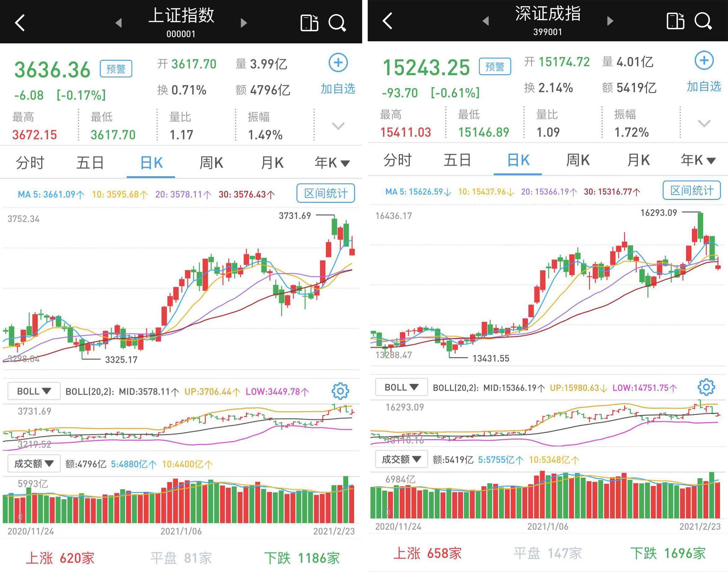Viewport: 728px width, 572px height.
Task: Select 日K tab for 上证指数
Action: (151, 163)
